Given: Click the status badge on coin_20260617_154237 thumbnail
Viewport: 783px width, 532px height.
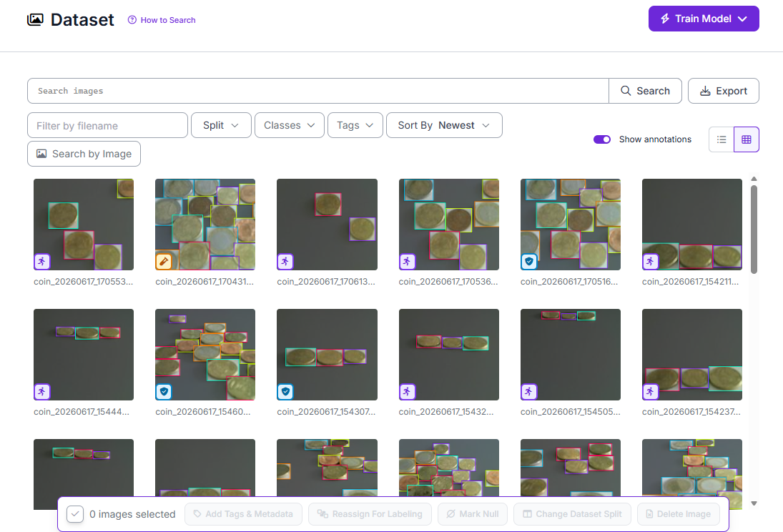Looking at the screenshot, I should (650, 392).
